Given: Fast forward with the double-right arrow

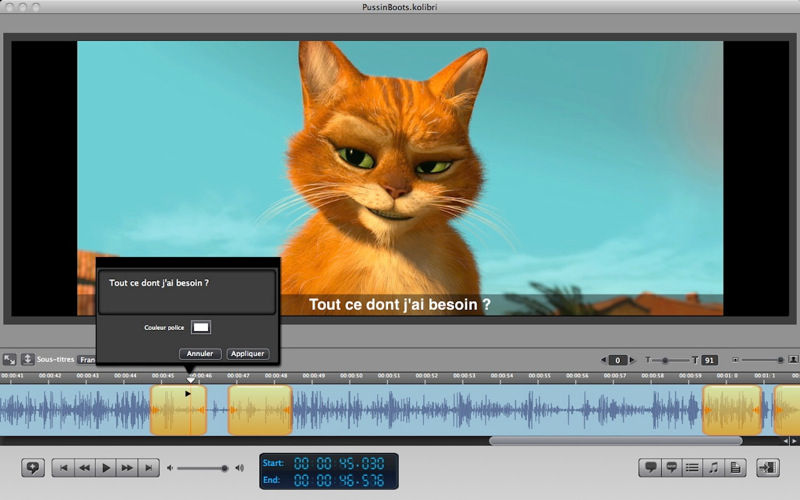Looking at the screenshot, I should (127, 467).
